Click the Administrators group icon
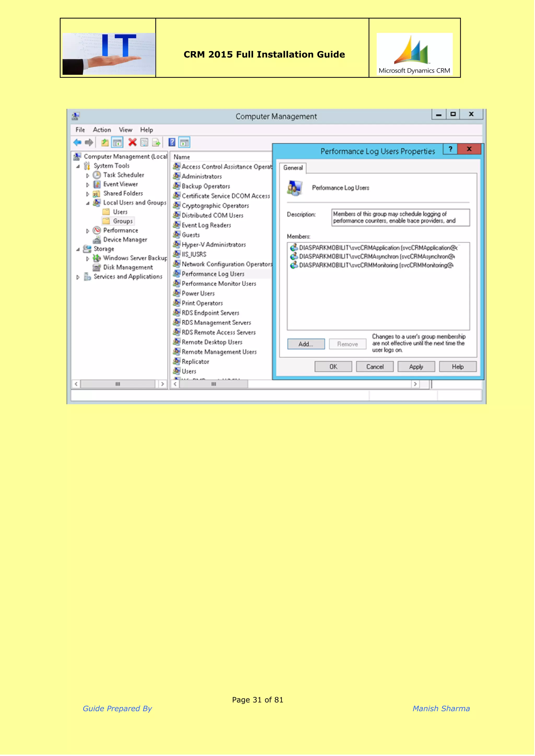The image size is (535, 756). [177, 177]
